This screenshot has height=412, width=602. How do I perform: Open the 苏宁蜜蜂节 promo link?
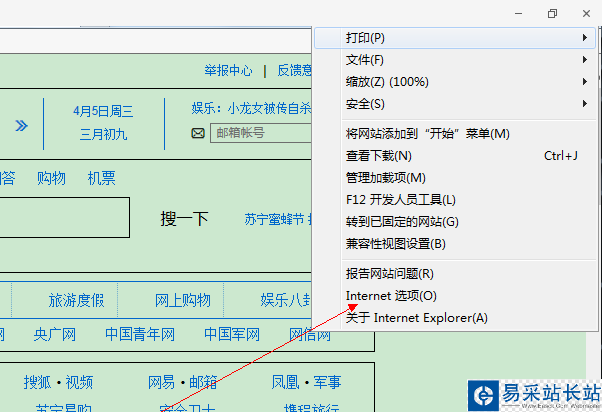coord(274,220)
